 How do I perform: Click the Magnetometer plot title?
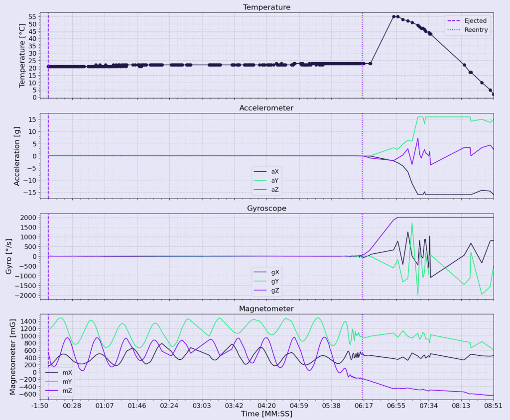coord(266,309)
